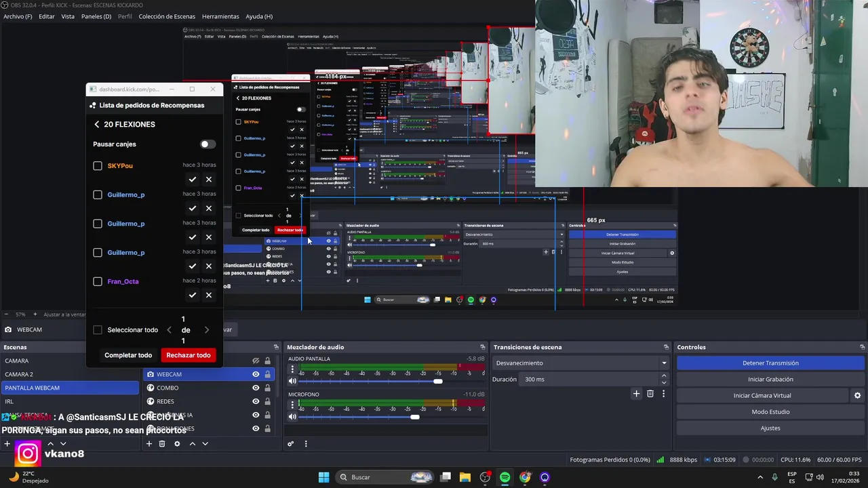Open MICROFONO options three dots
This screenshot has width=868, height=488.
pyautogui.click(x=292, y=405)
